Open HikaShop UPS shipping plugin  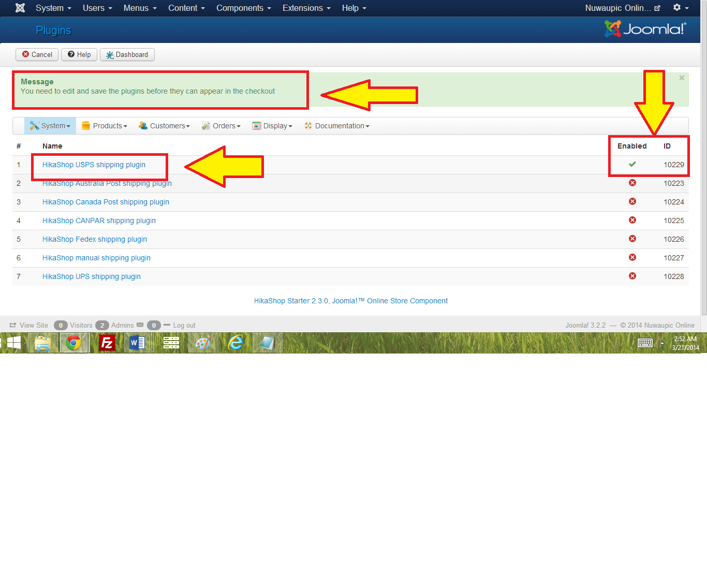point(92,276)
